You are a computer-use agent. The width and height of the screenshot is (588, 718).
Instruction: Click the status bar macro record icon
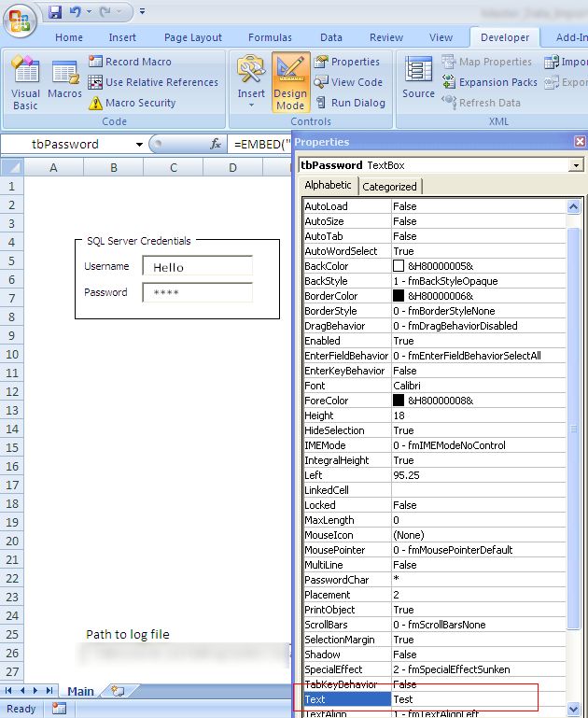click(x=59, y=709)
